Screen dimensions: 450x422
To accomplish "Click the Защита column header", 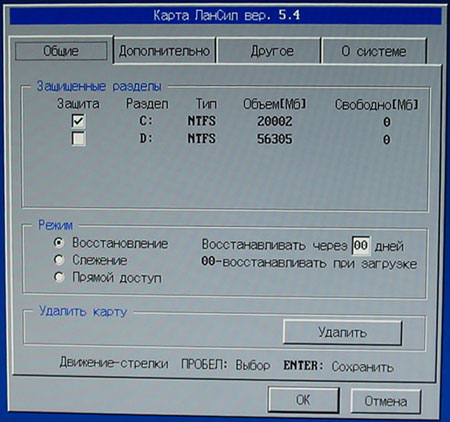I will (78, 104).
